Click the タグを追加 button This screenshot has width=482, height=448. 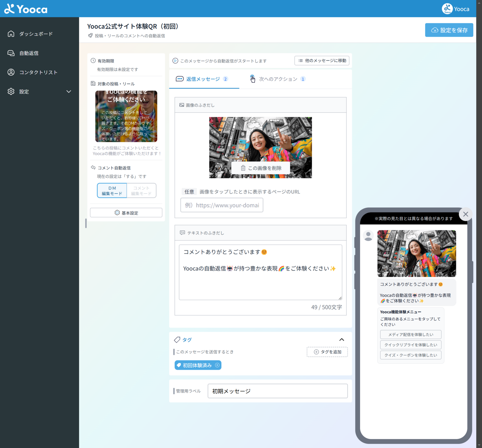coord(327,352)
